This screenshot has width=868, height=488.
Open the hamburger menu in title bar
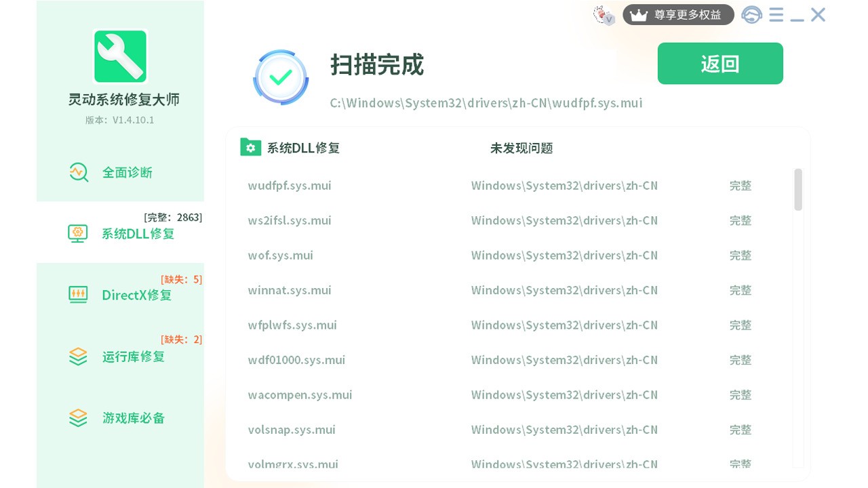pyautogui.click(x=776, y=14)
